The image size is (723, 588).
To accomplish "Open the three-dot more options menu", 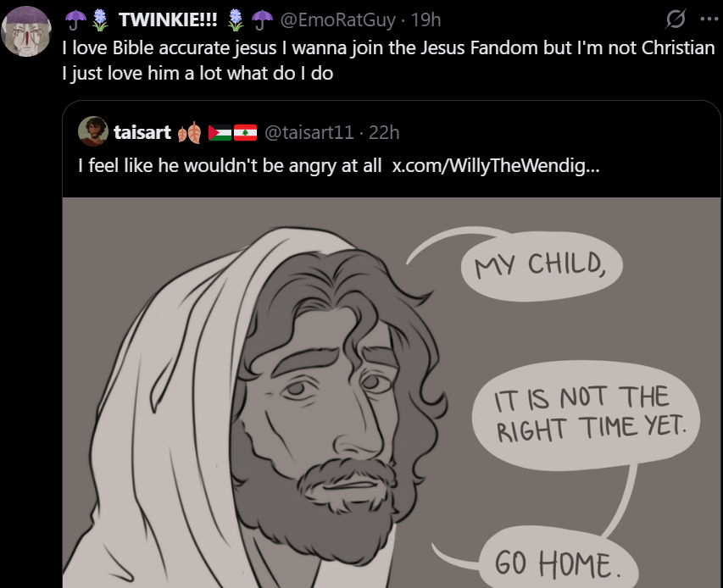I will (x=709, y=19).
